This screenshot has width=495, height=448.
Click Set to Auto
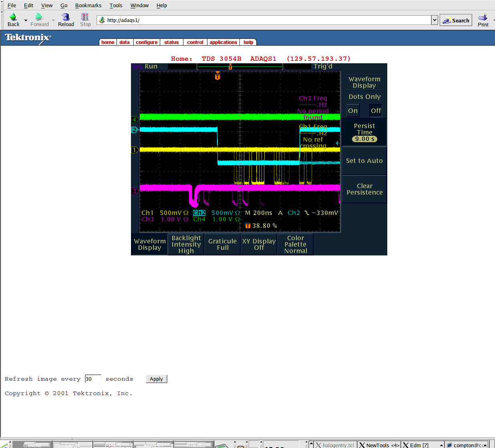(364, 161)
